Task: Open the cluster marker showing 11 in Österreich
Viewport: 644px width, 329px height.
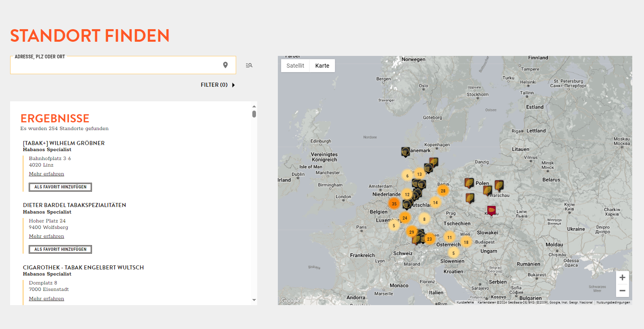Action: pyautogui.click(x=450, y=237)
